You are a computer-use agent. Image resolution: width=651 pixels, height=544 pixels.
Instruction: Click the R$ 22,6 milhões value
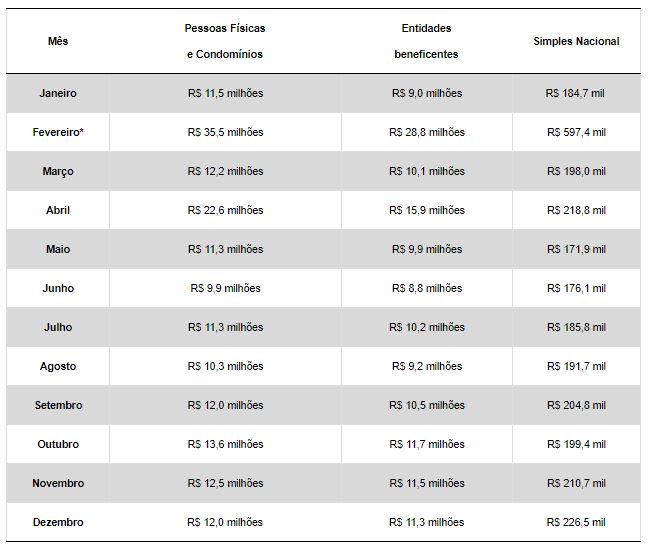225,210
